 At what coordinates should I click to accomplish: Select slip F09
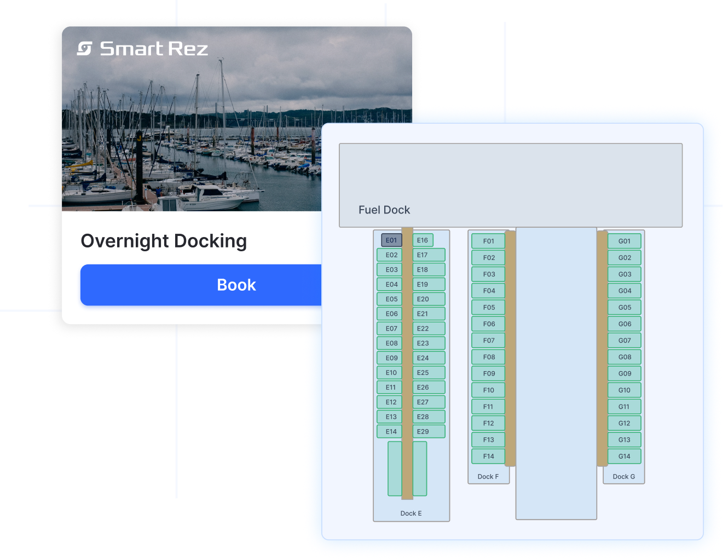(488, 374)
